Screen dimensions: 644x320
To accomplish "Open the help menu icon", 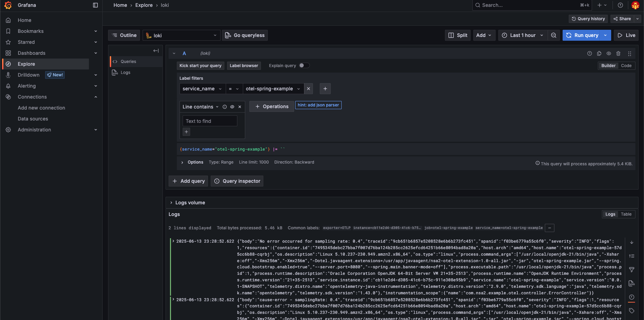I will tap(620, 5).
